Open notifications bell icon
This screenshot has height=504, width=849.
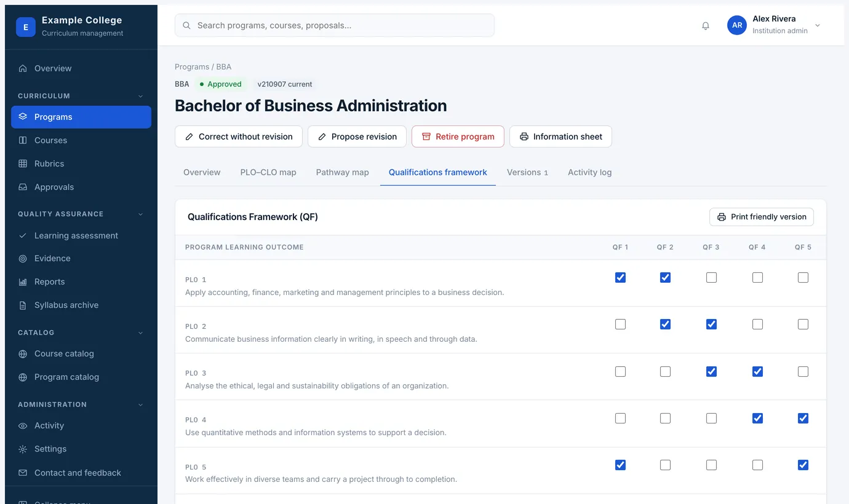coord(706,26)
